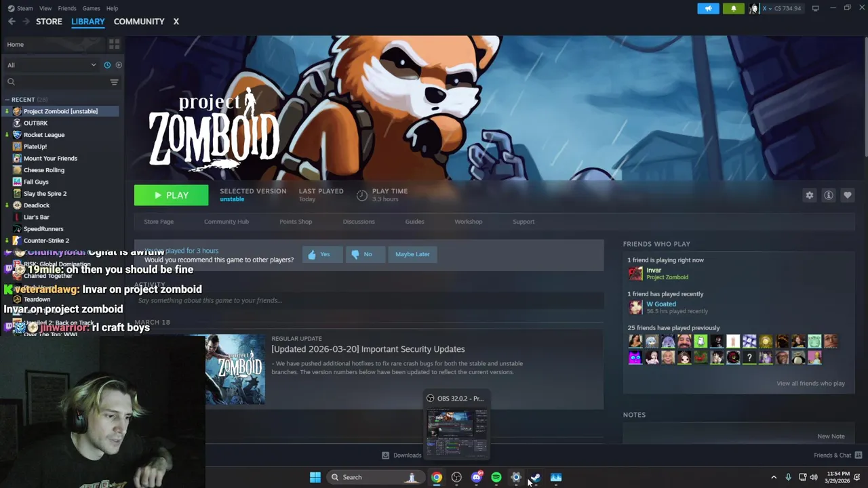Open the Store Page link

point(159,222)
